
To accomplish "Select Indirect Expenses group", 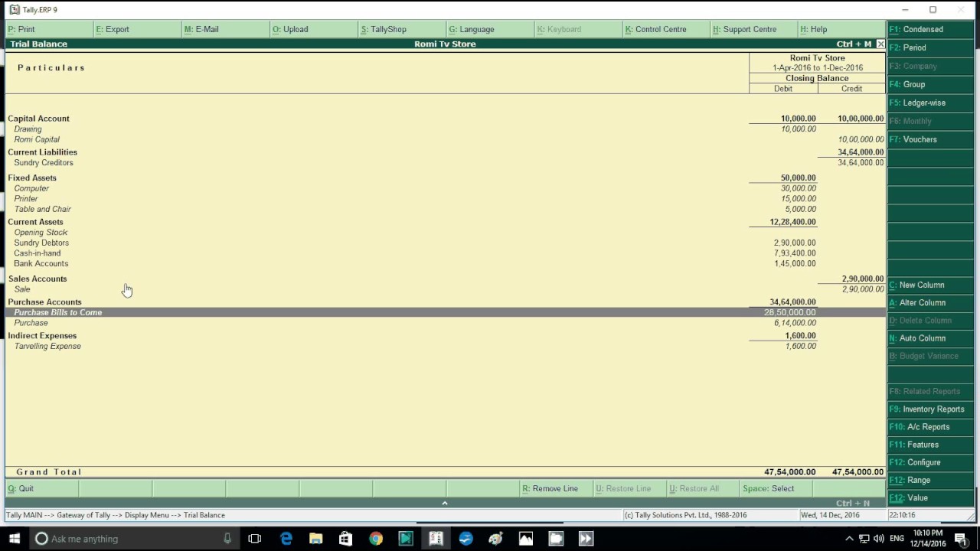I will coord(446,336).
